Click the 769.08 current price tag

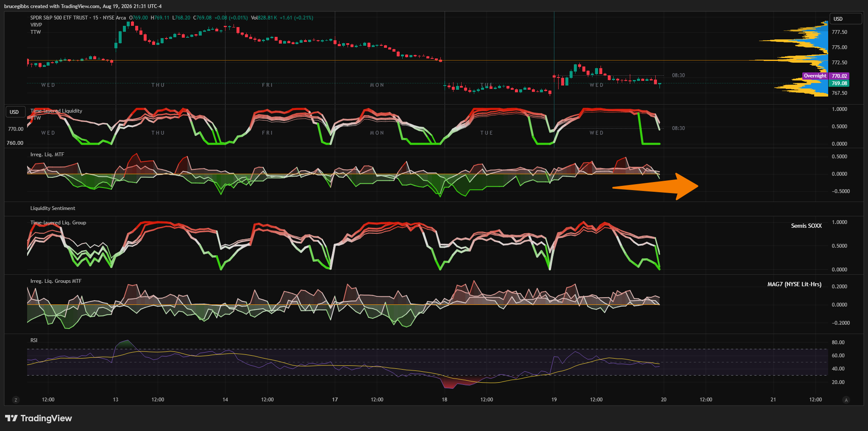[839, 83]
